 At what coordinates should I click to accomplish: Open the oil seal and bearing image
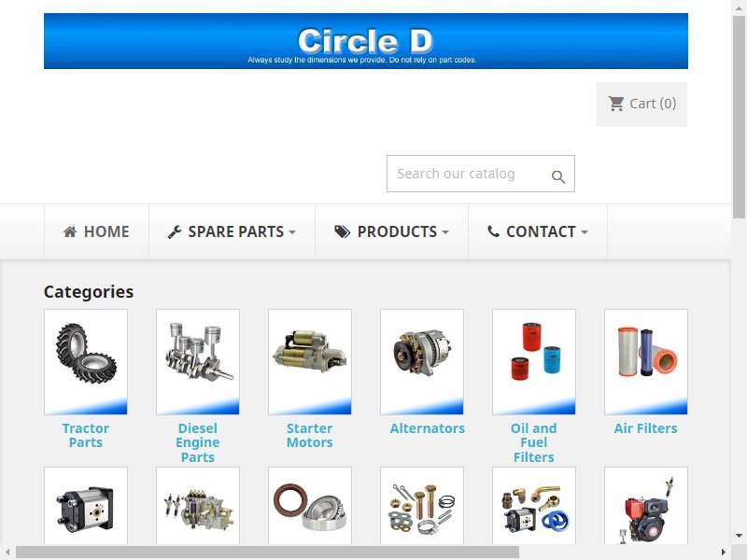pyautogui.click(x=310, y=506)
